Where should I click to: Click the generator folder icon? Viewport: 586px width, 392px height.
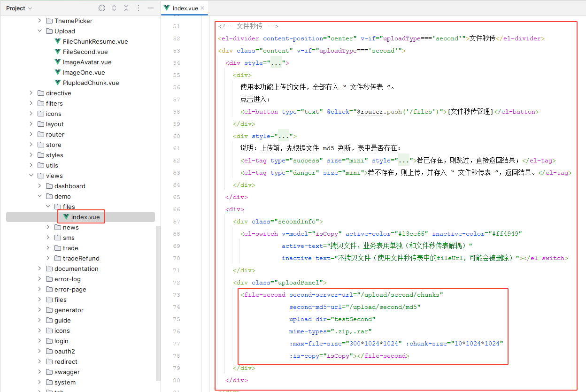coord(49,310)
